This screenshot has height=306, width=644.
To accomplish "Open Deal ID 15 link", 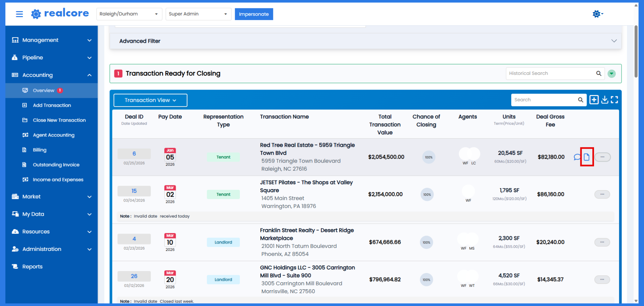I will point(134,191).
